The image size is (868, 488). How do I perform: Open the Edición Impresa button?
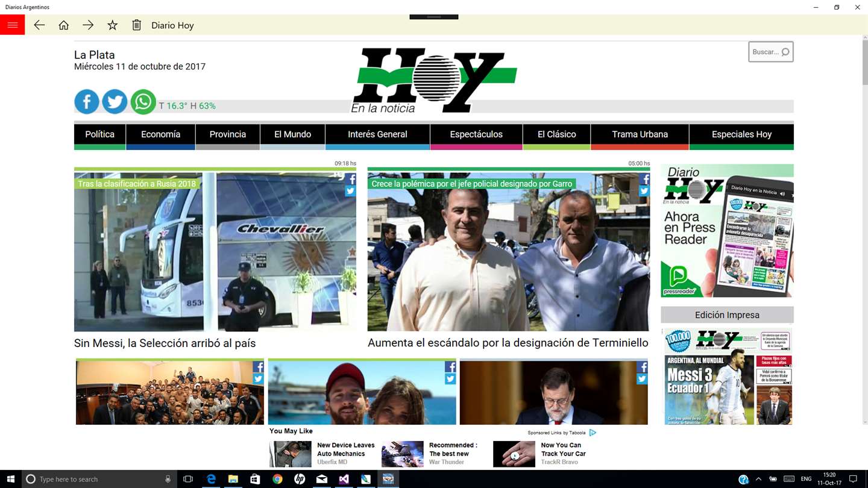(x=727, y=315)
